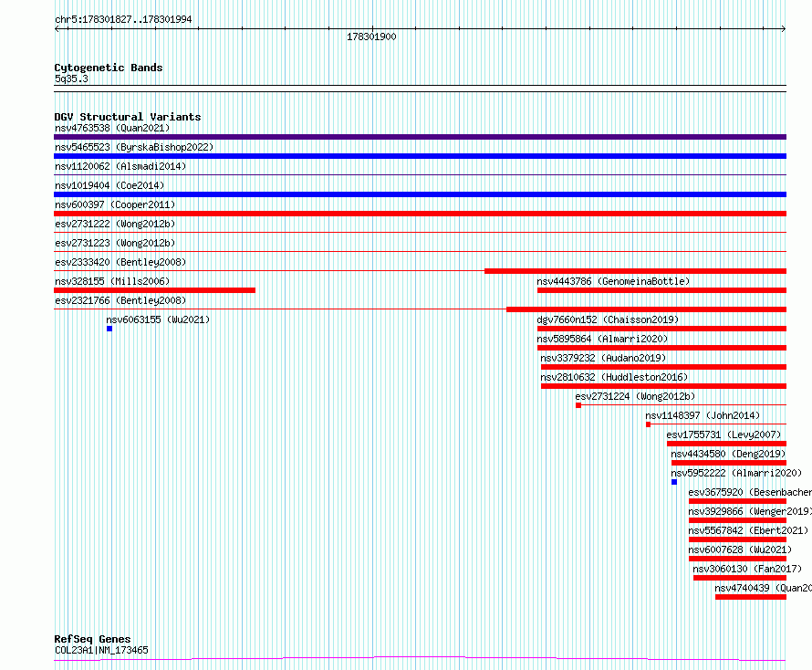Select nsv328155 (Mills2006) label
The height and width of the screenshot is (670, 812).
pos(112,281)
